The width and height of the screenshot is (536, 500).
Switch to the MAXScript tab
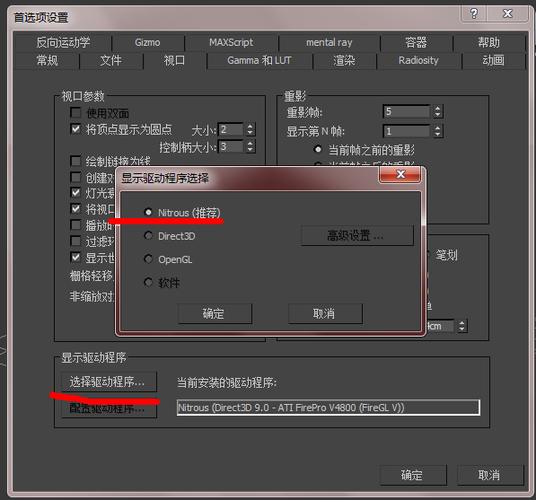coord(231,42)
